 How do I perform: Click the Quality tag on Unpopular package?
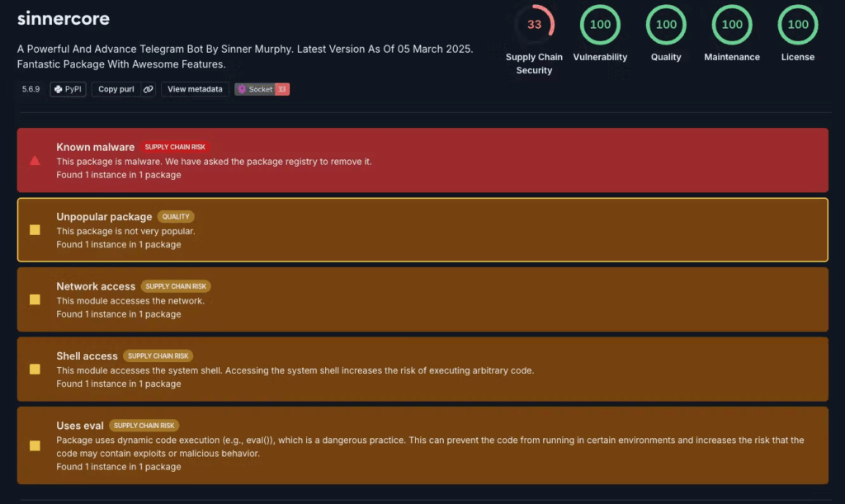[176, 216]
